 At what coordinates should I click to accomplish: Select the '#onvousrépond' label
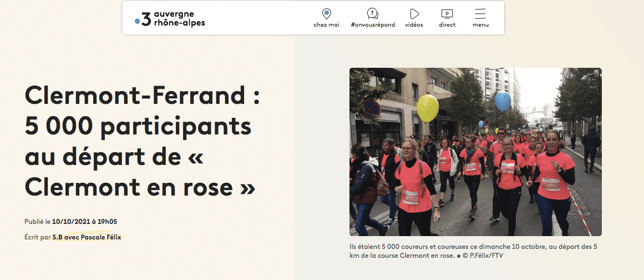pos(373,24)
